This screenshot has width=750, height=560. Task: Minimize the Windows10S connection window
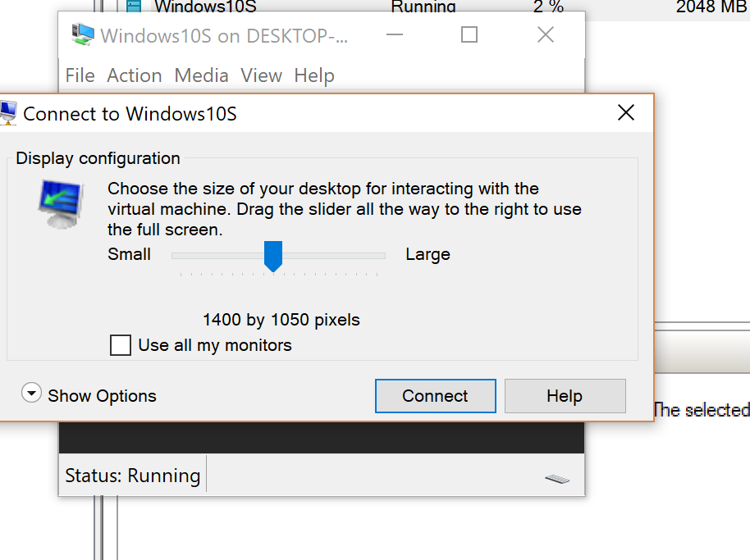click(x=395, y=35)
